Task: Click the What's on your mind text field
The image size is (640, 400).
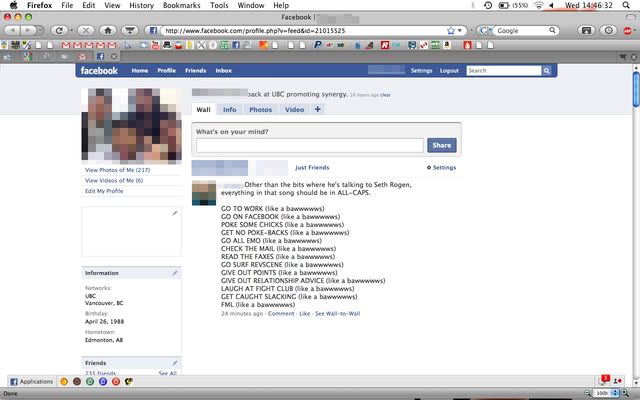Action: pyautogui.click(x=309, y=145)
